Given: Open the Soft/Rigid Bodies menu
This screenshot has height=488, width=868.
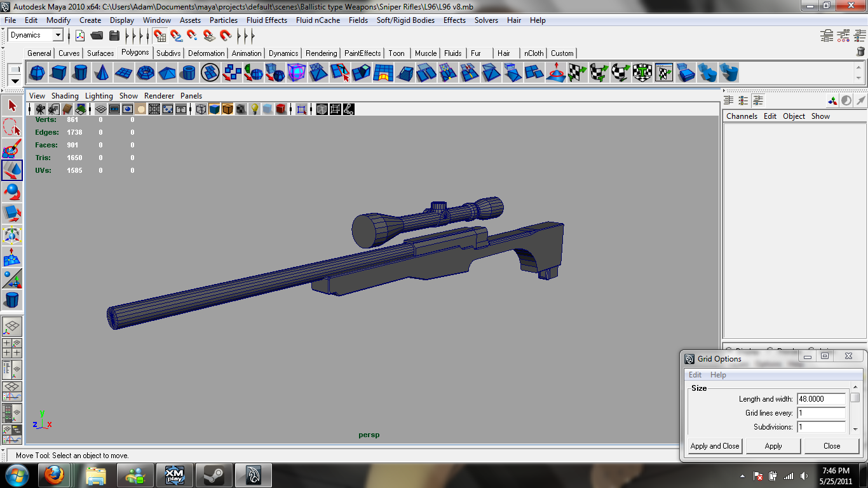Looking at the screenshot, I should pyautogui.click(x=406, y=20).
